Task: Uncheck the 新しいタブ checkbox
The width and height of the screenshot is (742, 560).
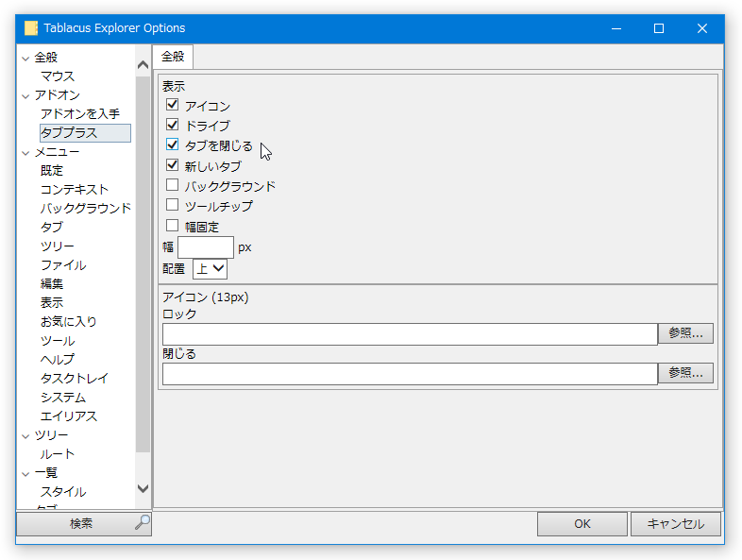Action: tap(172, 164)
